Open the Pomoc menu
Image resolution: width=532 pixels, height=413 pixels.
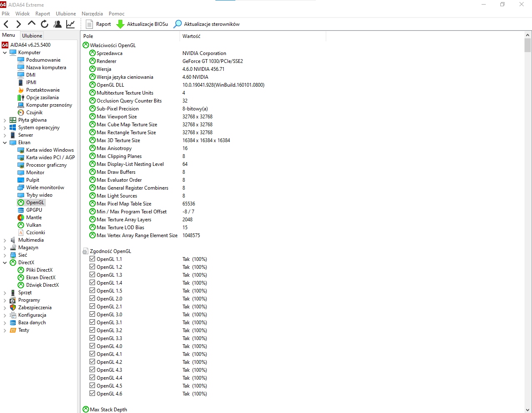[x=117, y=14]
